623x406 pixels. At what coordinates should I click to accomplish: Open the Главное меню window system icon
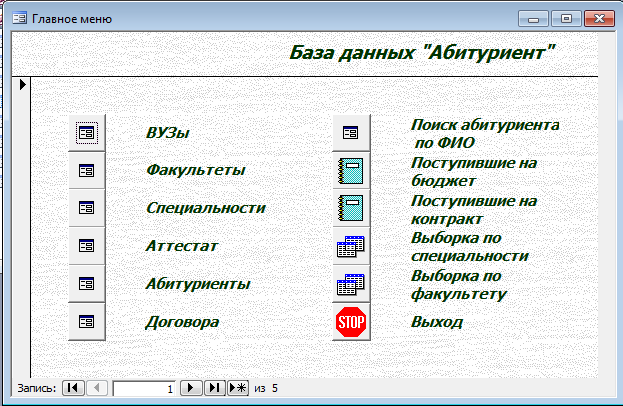[x=19, y=19]
